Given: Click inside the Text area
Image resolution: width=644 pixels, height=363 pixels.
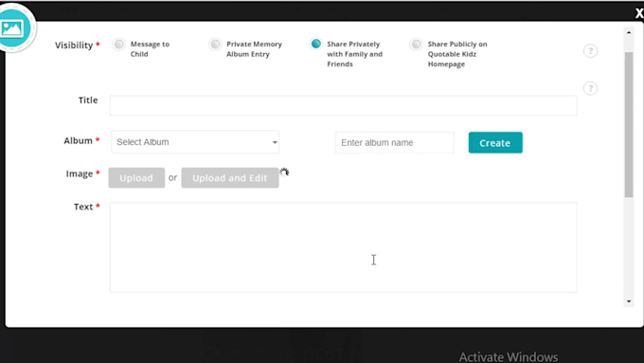Looking at the screenshot, I should click(x=344, y=247).
